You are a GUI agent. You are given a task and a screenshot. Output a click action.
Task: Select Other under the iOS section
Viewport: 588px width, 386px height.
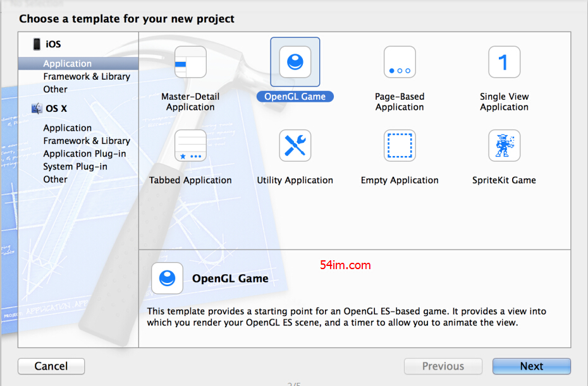pyautogui.click(x=55, y=89)
